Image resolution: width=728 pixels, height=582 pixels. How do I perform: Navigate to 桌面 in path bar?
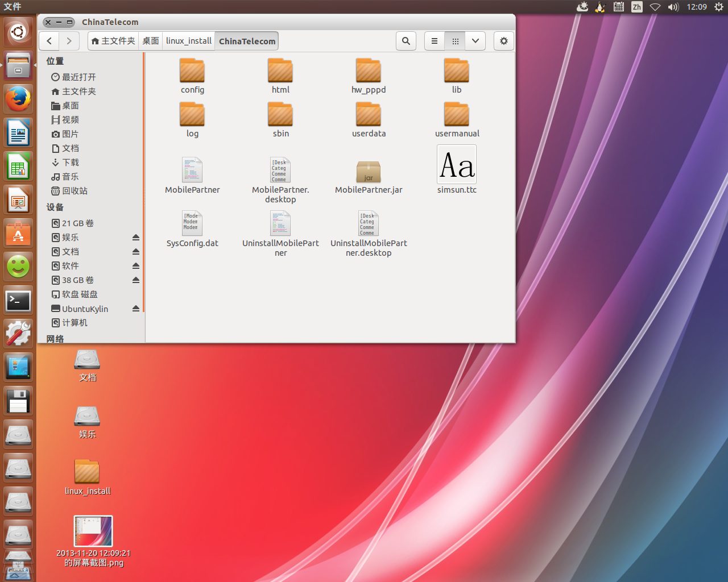coord(151,41)
